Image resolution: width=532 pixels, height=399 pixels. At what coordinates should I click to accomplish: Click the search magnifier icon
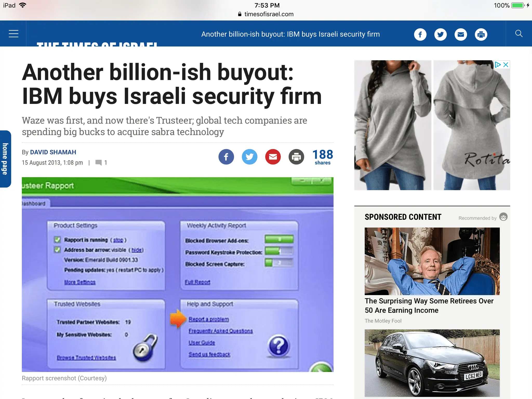[519, 34]
